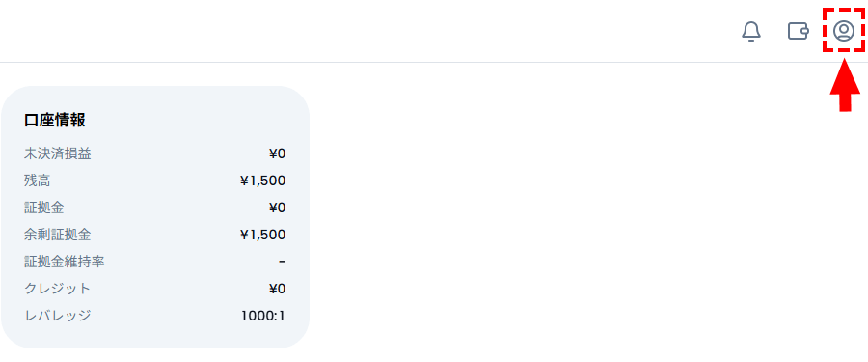Click the 余剰証拠金 label

click(58, 235)
